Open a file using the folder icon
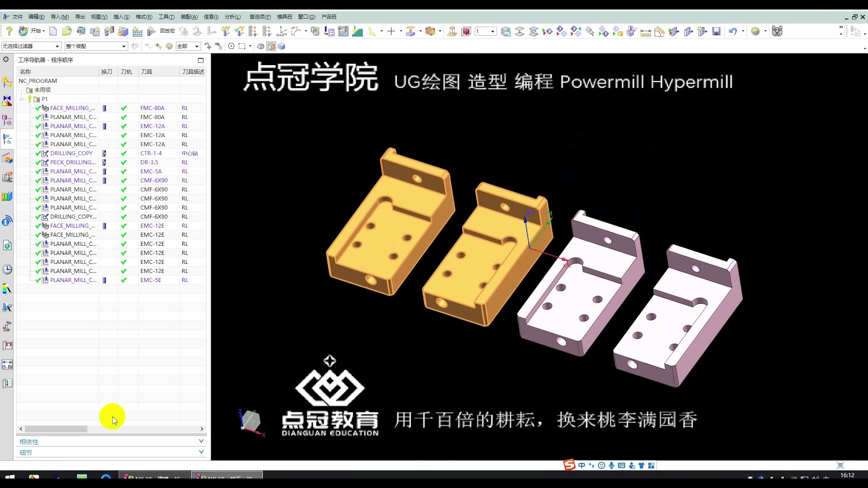The width and height of the screenshot is (868, 488). 67,31
